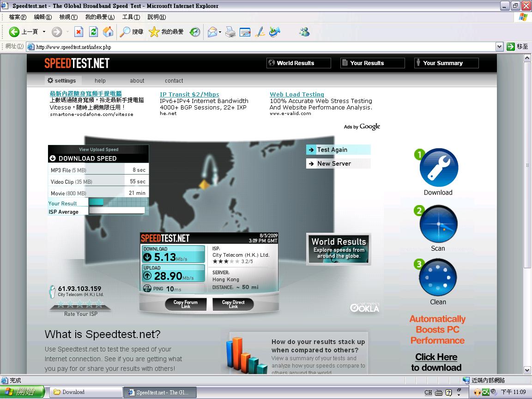
Task: Click the blue Clean icon
Action: pos(438,277)
